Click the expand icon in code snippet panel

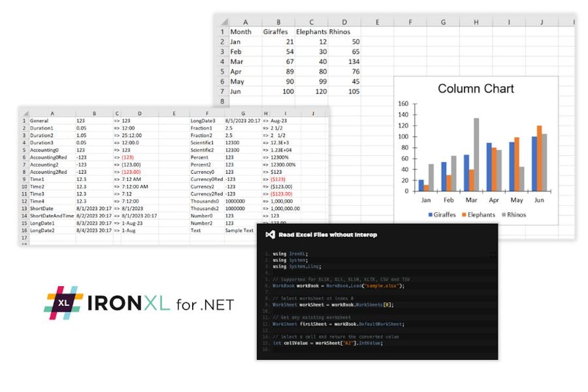coord(493,254)
